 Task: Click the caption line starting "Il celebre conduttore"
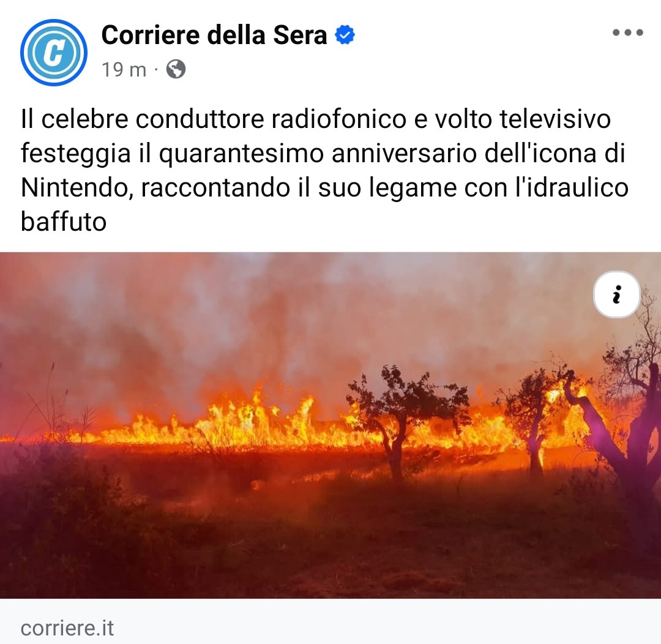coord(316,119)
